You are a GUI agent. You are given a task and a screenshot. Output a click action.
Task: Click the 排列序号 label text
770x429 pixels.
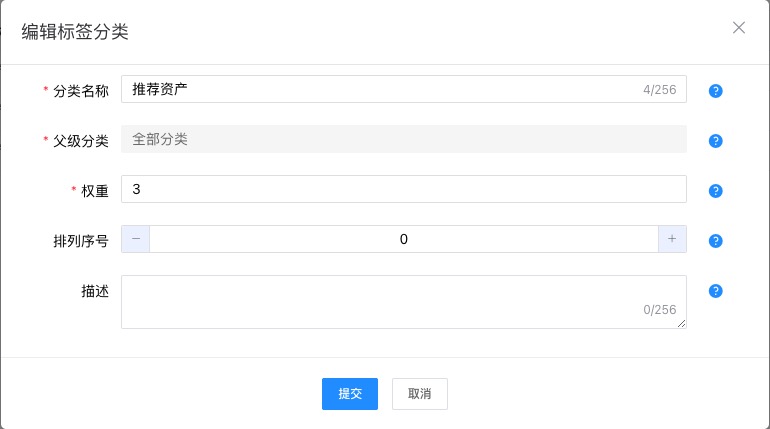click(x=81, y=240)
